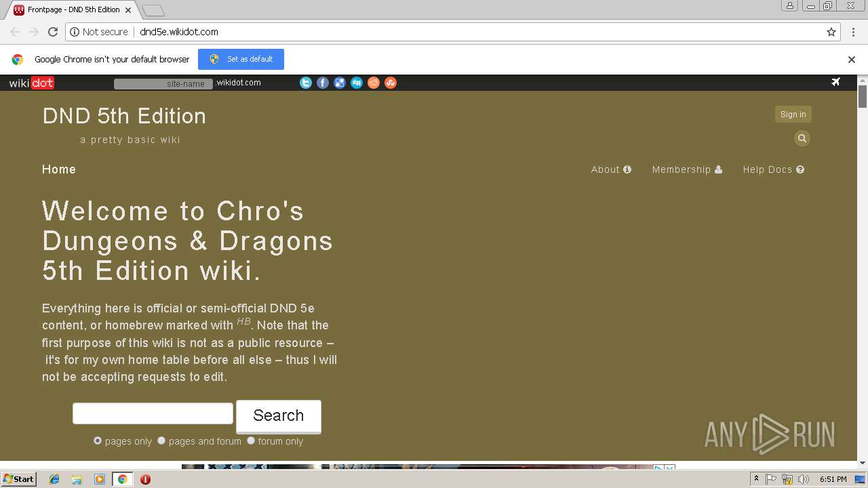
Task: Open Chrome user profile icon
Action: (x=790, y=5)
